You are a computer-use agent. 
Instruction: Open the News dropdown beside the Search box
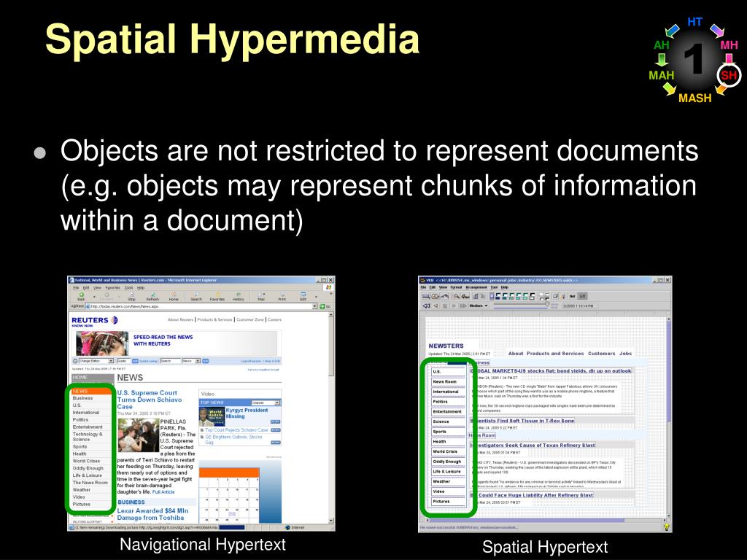click(191, 361)
